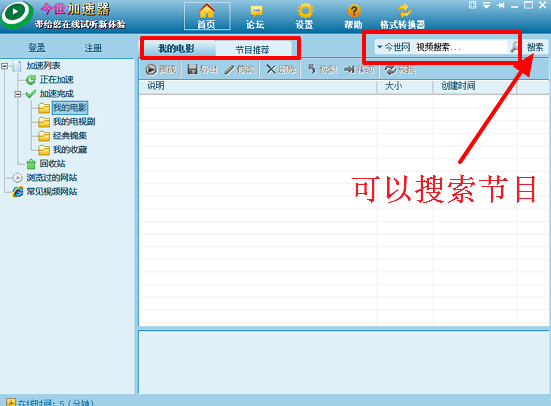
Task: Click the 注册 register link
Action: [93, 47]
